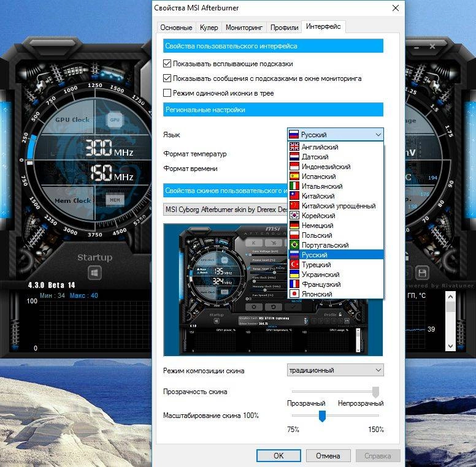476x467 pixels.
Task: Select Индонезийский from the language list
Action: [x=336, y=167]
